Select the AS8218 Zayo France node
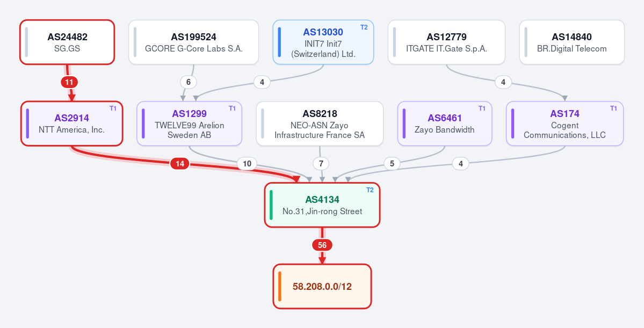Screen dimensions: 644x328 pos(320,123)
